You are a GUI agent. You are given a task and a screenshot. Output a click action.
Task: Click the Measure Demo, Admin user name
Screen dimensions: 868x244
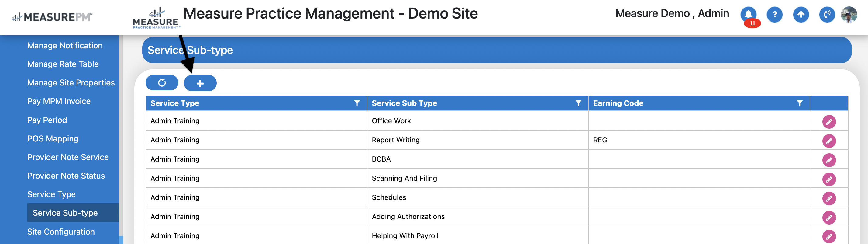pyautogui.click(x=672, y=13)
